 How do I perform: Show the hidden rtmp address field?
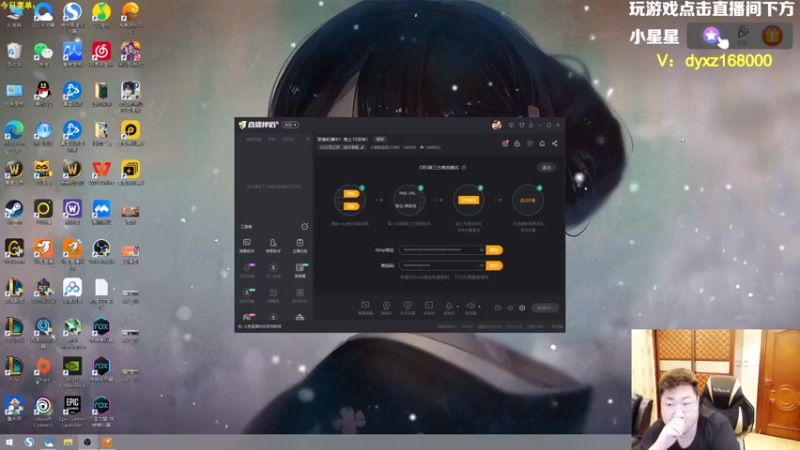pos(481,250)
